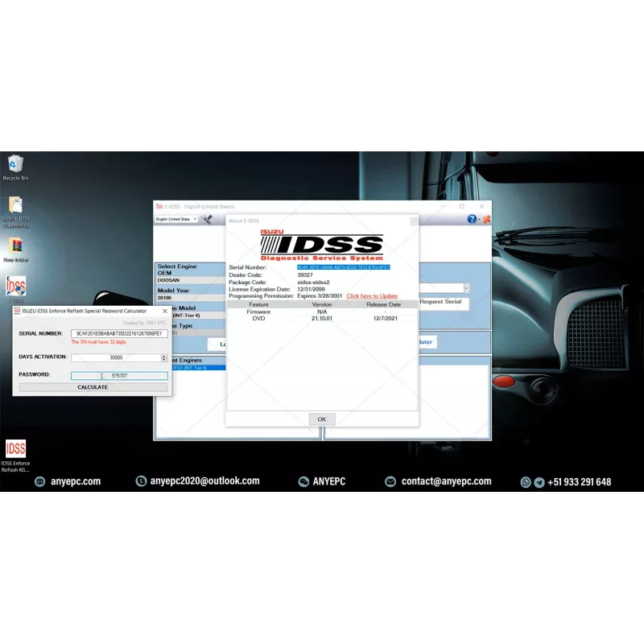Click the ISUZU IDSS logo in the About dialog
The width and height of the screenshot is (644, 644).
coord(322,244)
